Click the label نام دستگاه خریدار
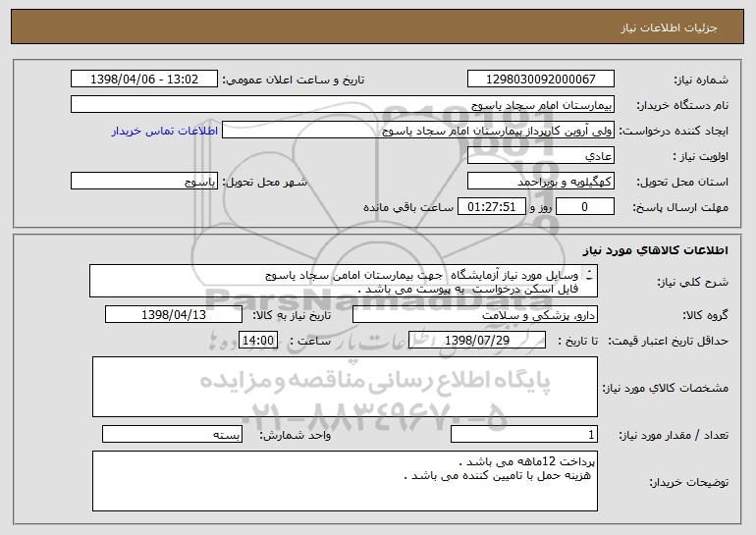 coord(682,105)
